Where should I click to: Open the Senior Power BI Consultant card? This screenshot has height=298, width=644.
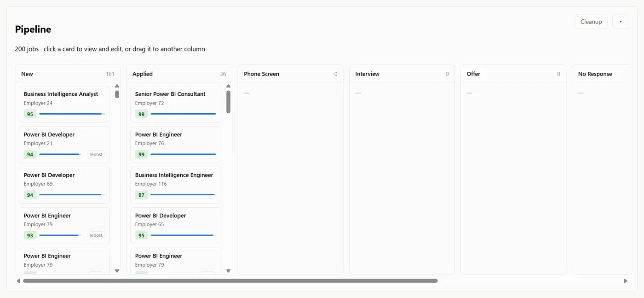coord(176,104)
